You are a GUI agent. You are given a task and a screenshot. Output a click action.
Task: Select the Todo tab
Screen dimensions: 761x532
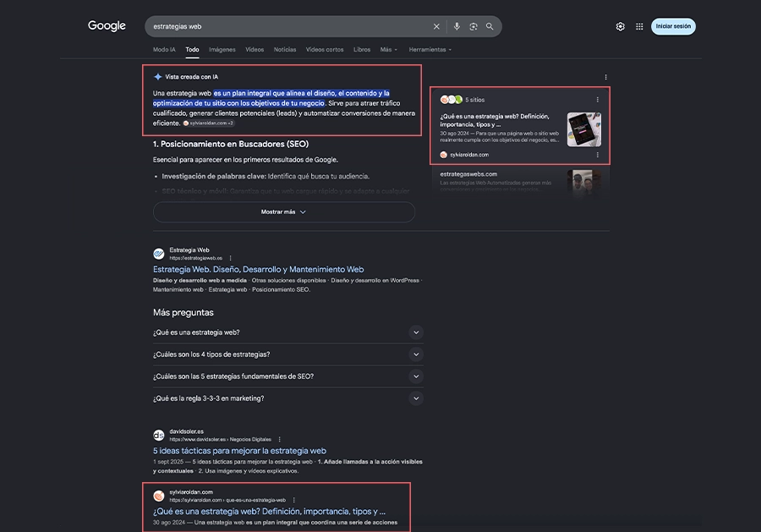(192, 50)
